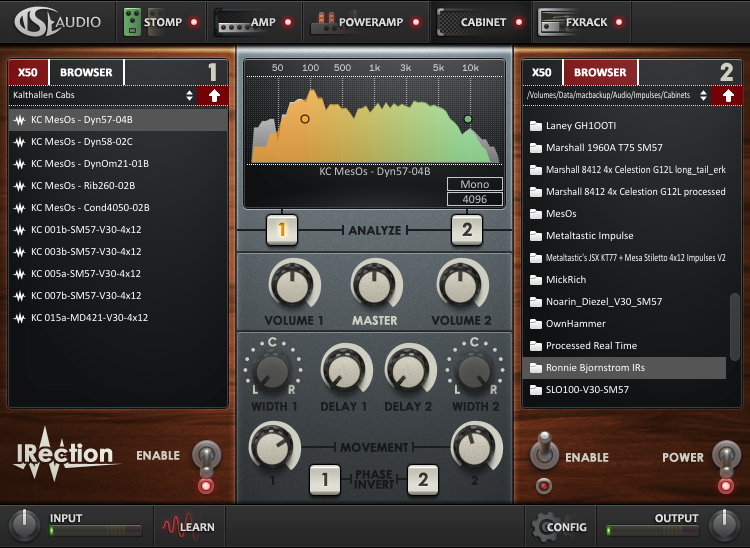Toggle Cabinet power LED
This screenshot has height=548, width=750.
[518, 22]
